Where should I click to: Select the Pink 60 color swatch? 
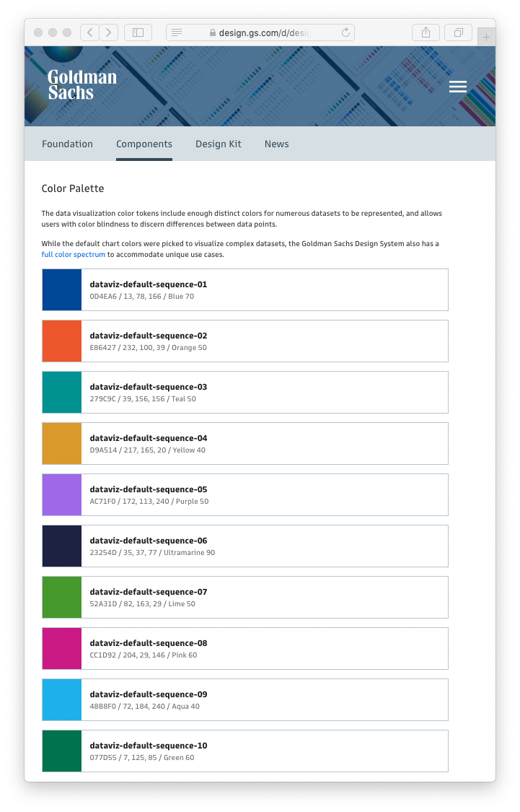(62, 648)
